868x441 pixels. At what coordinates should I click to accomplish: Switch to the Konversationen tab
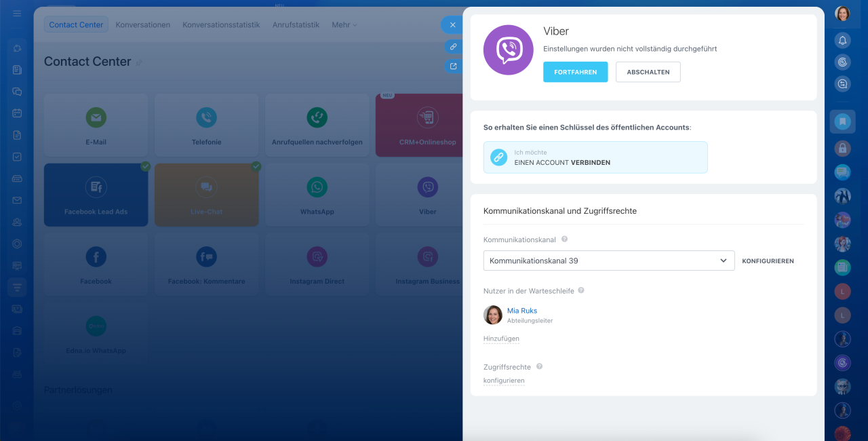tap(142, 25)
